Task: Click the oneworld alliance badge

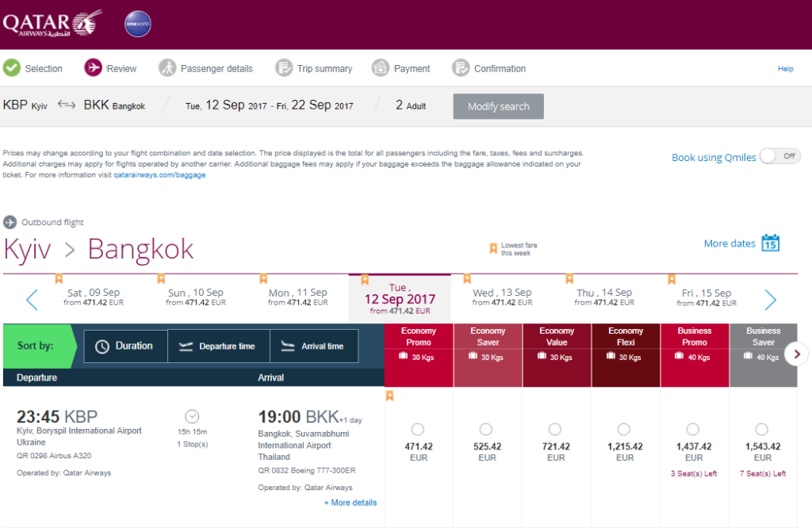Action: 138,24
